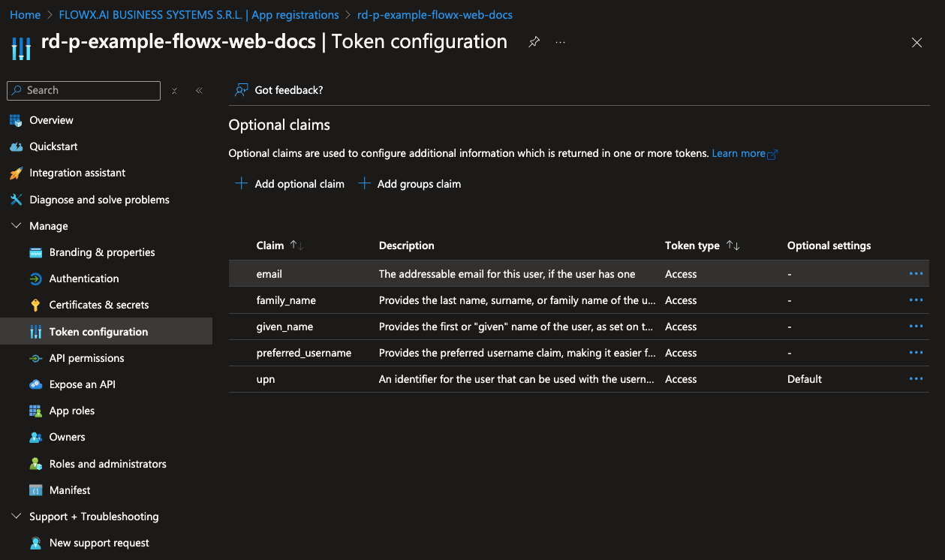
Task: Open the Learn more link
Action: [745, 153]
